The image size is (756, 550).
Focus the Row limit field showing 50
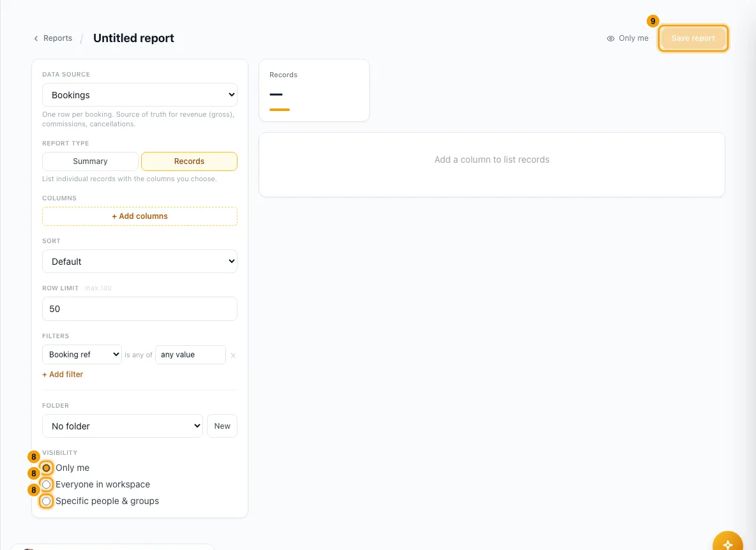(140, 309)
